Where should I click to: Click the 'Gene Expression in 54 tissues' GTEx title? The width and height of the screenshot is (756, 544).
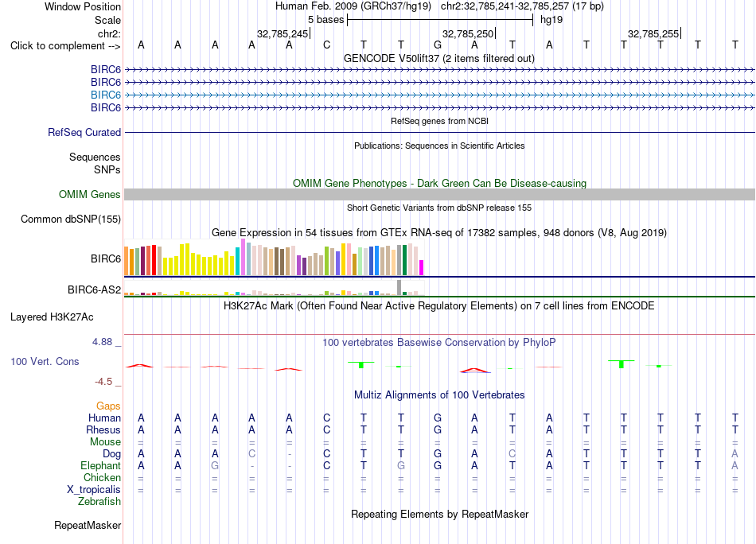point(439,233)
